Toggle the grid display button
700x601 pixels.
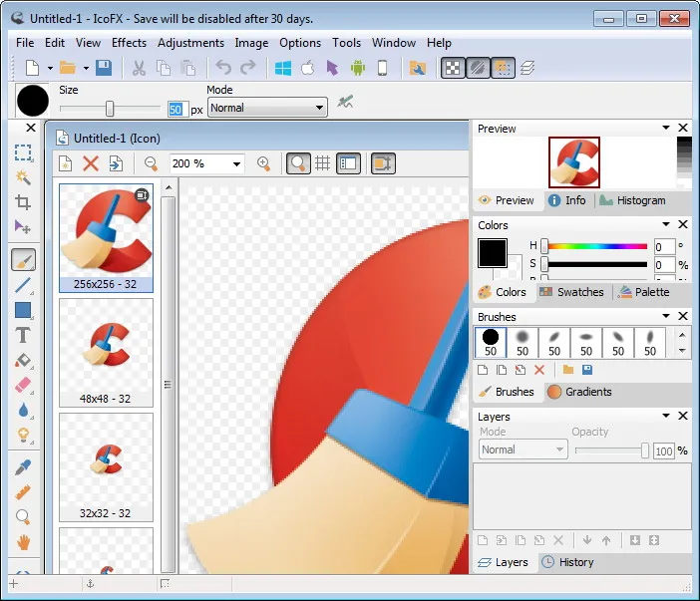click(322, 163)
